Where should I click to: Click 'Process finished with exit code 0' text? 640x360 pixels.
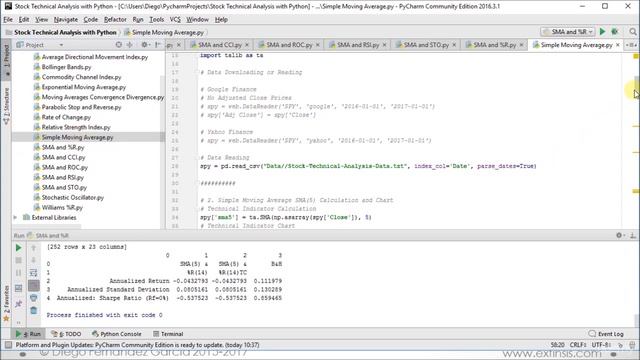click(104, 315)
